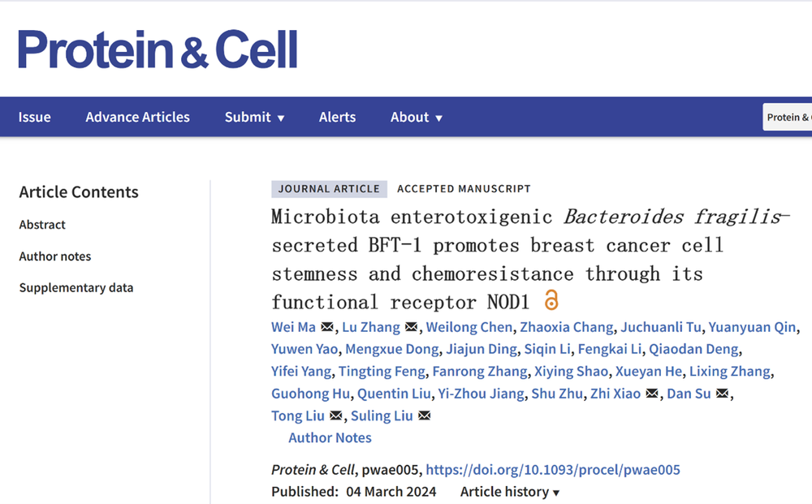Jump to Supplementary data section
The height and width of the screenshot is (504, 812).
[x=76, y=287]
